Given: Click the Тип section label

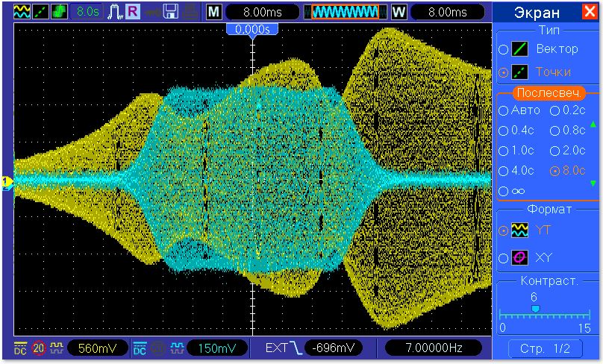Looking at the screenshot, I should pos(549,30).
